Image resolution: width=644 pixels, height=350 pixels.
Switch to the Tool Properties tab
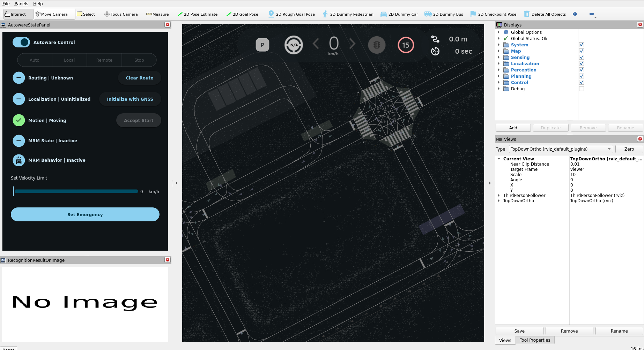pos(535,340)
